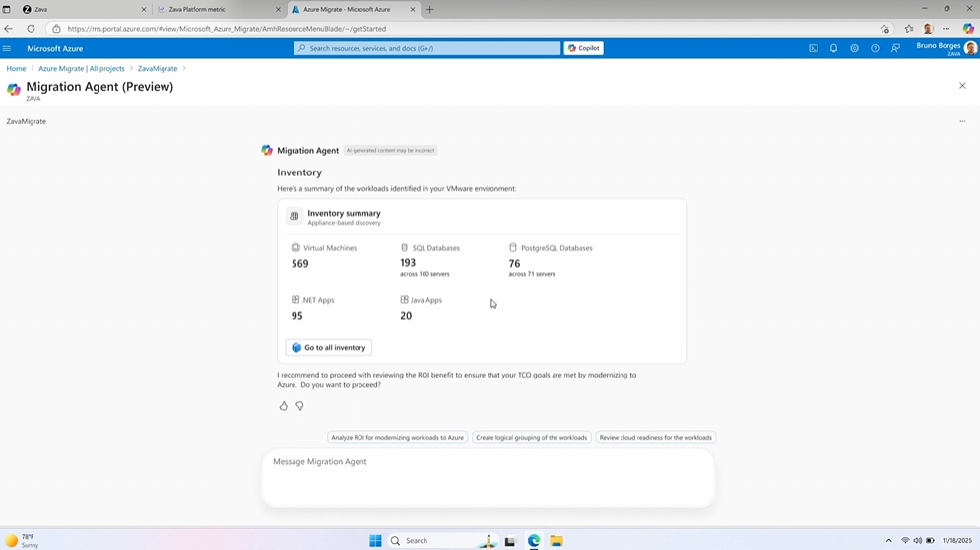
Task: Close the Migration Agent blade
Action: 962,86
